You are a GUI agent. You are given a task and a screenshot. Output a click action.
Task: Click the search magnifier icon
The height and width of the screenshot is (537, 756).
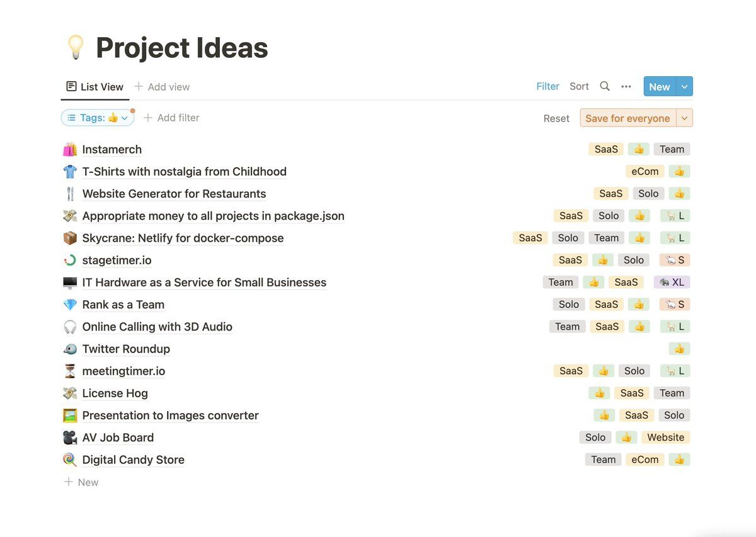tap(605, 86)
